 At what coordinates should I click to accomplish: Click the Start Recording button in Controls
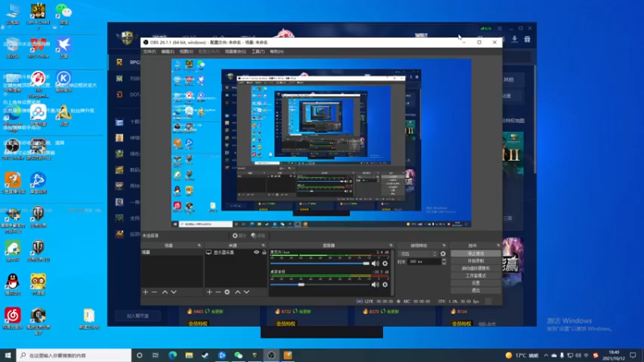(476, 261)
